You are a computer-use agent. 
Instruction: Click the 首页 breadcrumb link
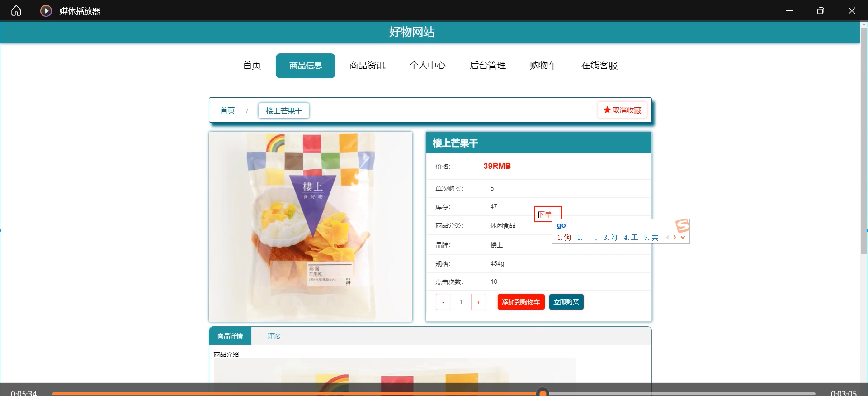coord(227,110)
